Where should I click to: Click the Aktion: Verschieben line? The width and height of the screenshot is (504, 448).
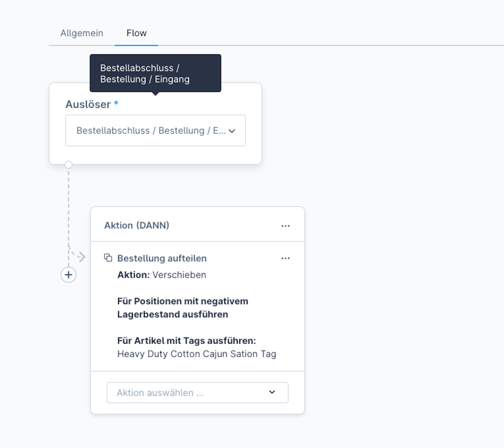(162, 275)
